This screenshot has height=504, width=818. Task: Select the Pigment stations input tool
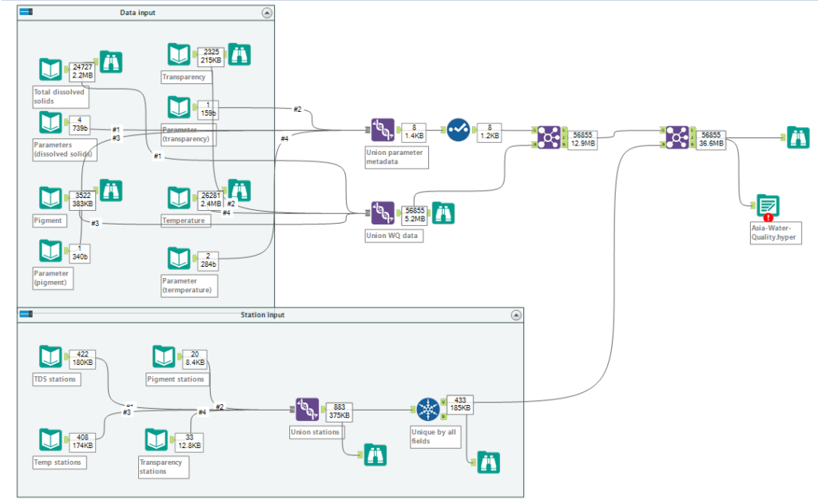click(x=164, y=357)
